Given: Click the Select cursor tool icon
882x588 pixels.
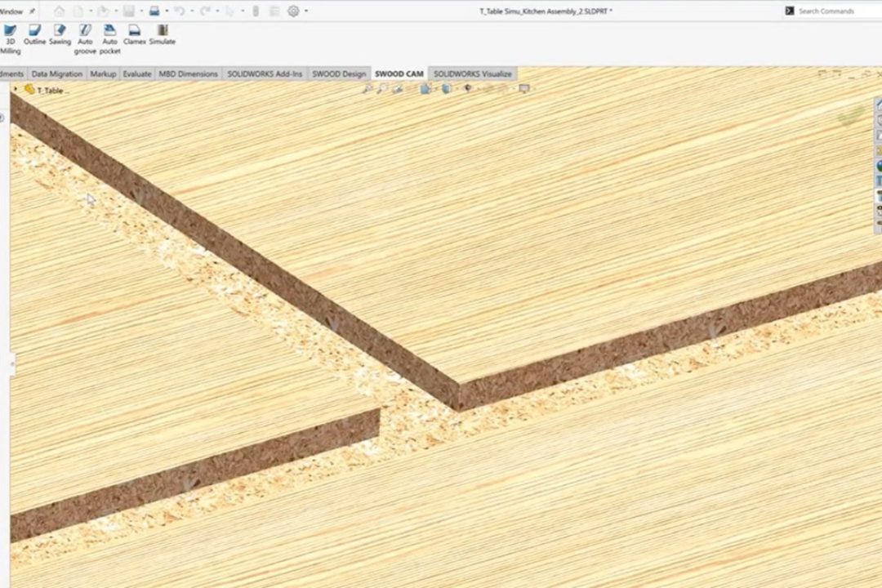Looking at the screenshot, I should tap(230, 11).
